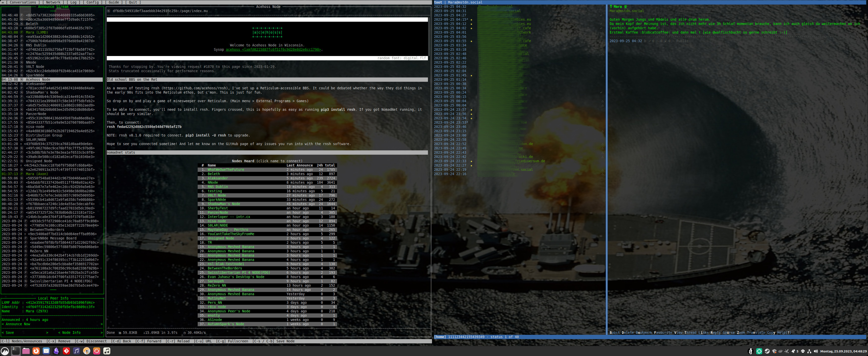Click the rnsh connect hash feda42292d882c5586e548d79b5af27b

(149, 127)
